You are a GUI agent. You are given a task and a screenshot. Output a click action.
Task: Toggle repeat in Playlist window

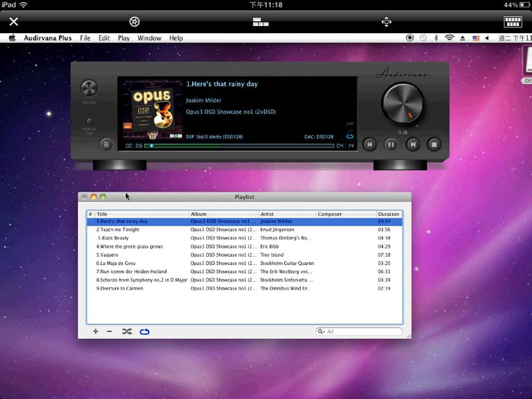pyautogui.click(x=145, y=331)
